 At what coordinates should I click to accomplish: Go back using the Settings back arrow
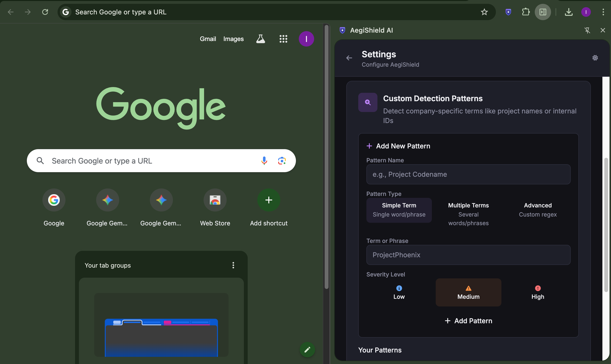coord(349,58)
